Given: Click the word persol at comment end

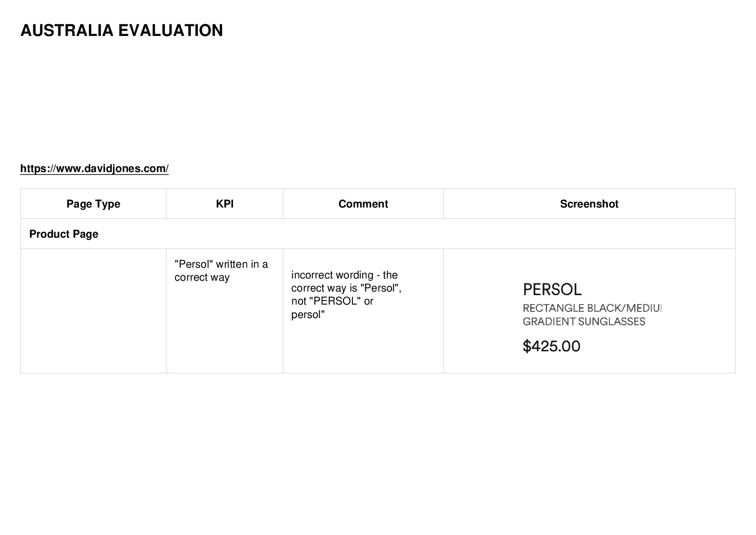Looking at the screenshot, I should coord(308,314).
